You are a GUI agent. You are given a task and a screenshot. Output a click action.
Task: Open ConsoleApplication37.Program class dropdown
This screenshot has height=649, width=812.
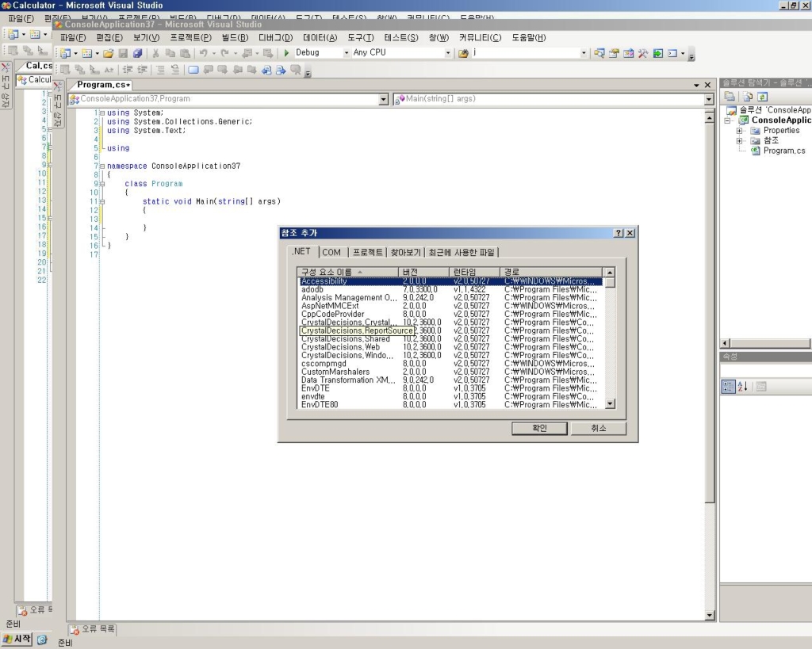383,99
